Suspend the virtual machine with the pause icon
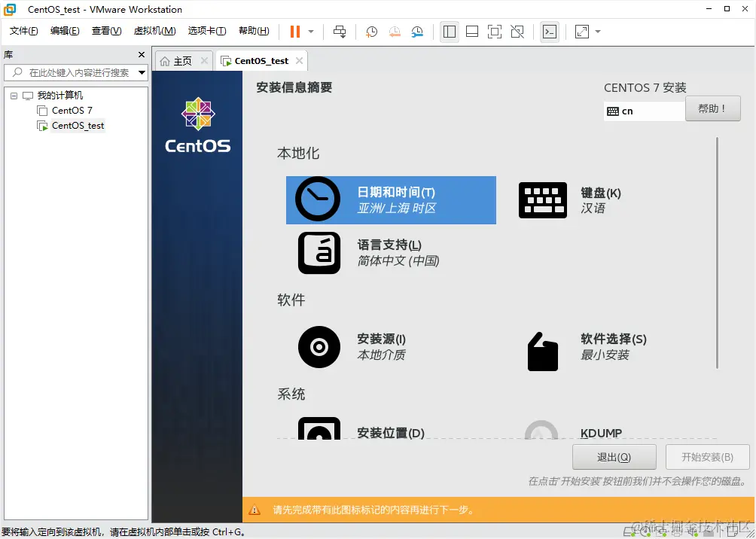This screenshot has height=539, width=756. [x=294, y=32]
